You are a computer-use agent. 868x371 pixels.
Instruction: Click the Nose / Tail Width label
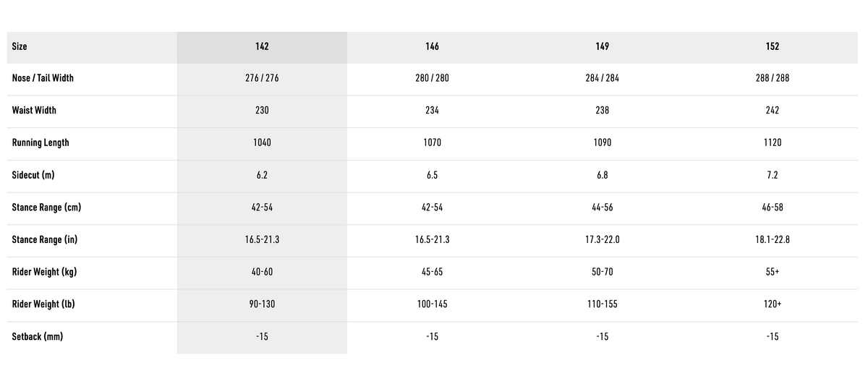coord(43,78)
